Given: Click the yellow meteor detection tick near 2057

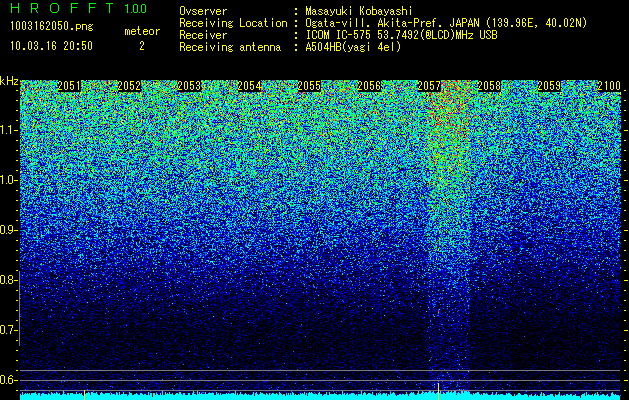Looking at the screenshot, I should coord(438,391).
